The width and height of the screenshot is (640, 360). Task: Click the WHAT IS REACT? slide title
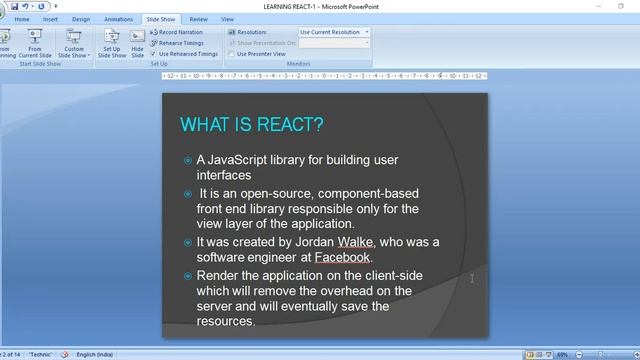(x=252, y=124)
